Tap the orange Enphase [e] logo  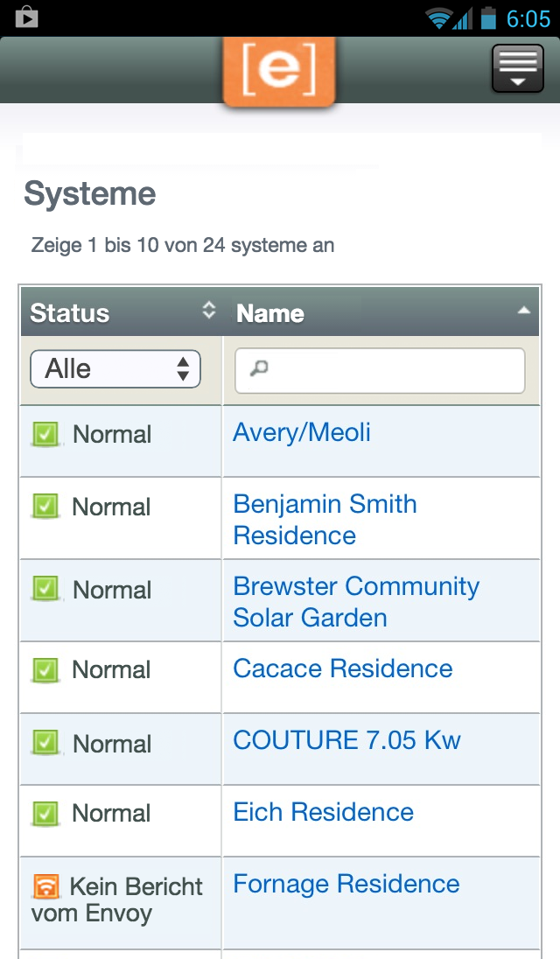tap(279, 71)
